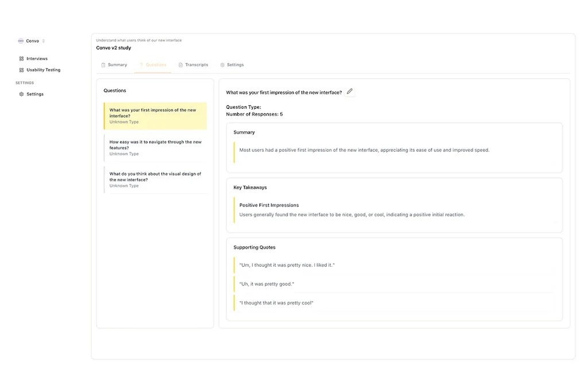
Task: Select the visual design question
Action: click(x=155, y=179)
